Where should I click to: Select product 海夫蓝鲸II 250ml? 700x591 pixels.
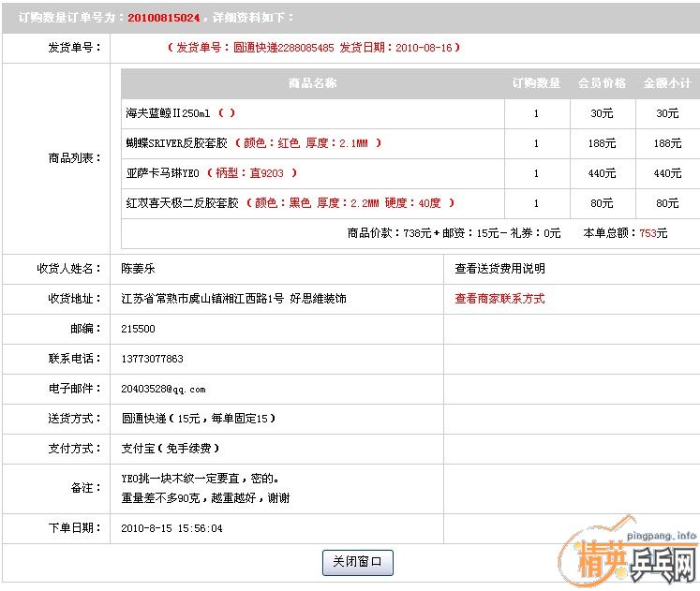pyautogui.click(x=169, y=113)
